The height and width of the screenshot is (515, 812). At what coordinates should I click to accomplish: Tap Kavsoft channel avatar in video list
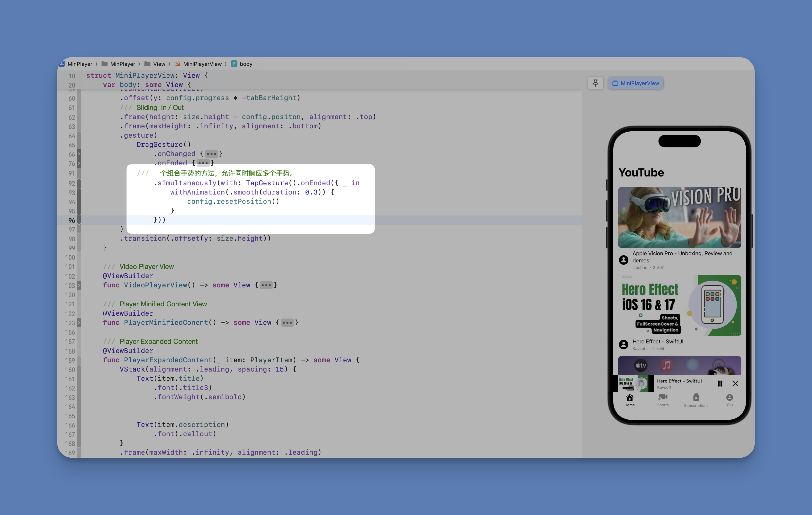(x=623, y=345)
